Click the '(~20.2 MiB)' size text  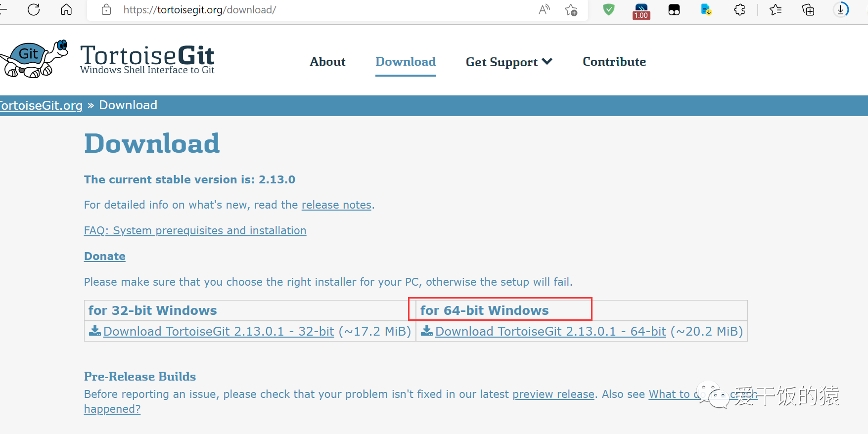(707, 331)
